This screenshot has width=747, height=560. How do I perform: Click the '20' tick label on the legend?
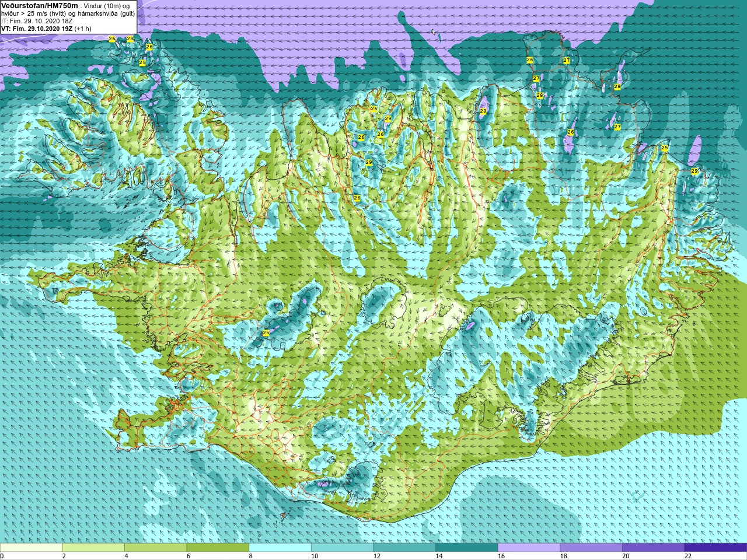tap(626, 556)
